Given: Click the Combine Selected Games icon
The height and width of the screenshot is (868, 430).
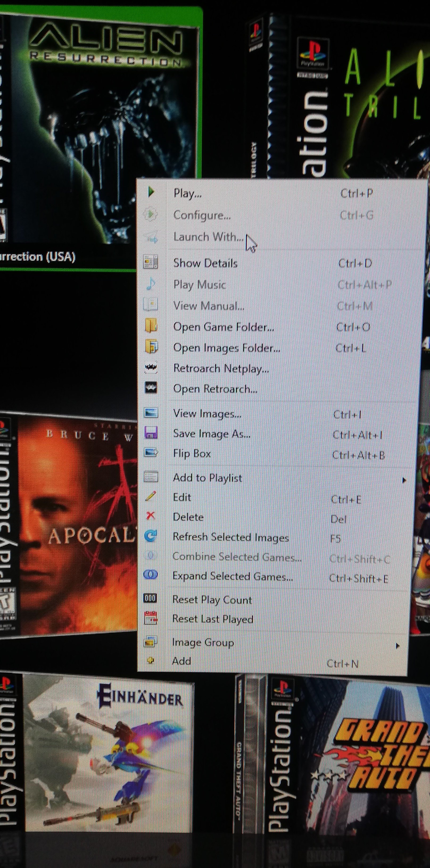Looking at the screenshot, I should tap(150, 555).
